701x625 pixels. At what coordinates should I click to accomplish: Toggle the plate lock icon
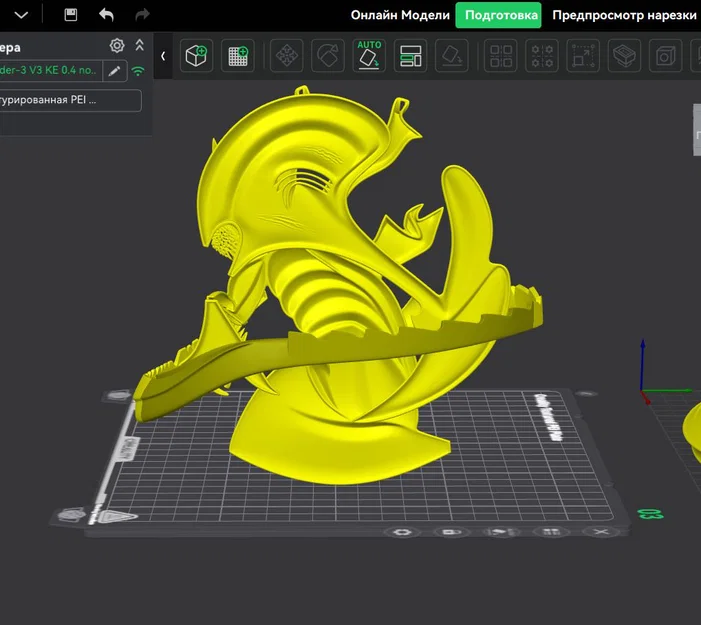tap(451, 532)
